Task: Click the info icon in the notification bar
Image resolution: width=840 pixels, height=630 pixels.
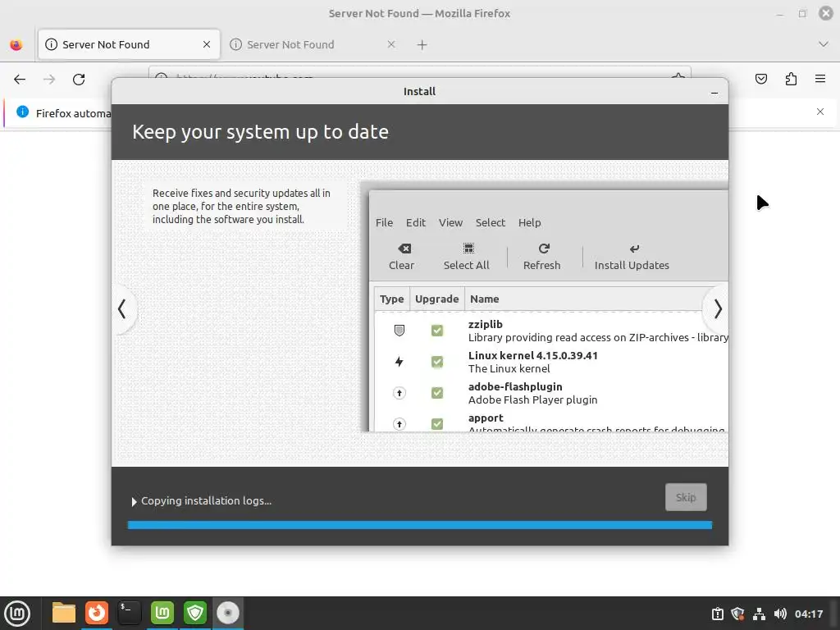Action: (22, 112)
